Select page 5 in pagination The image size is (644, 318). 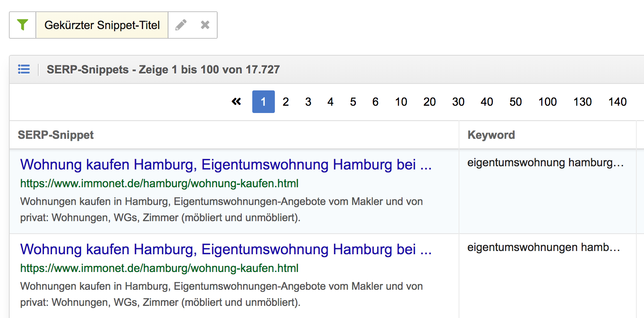(x=353, y=102)
